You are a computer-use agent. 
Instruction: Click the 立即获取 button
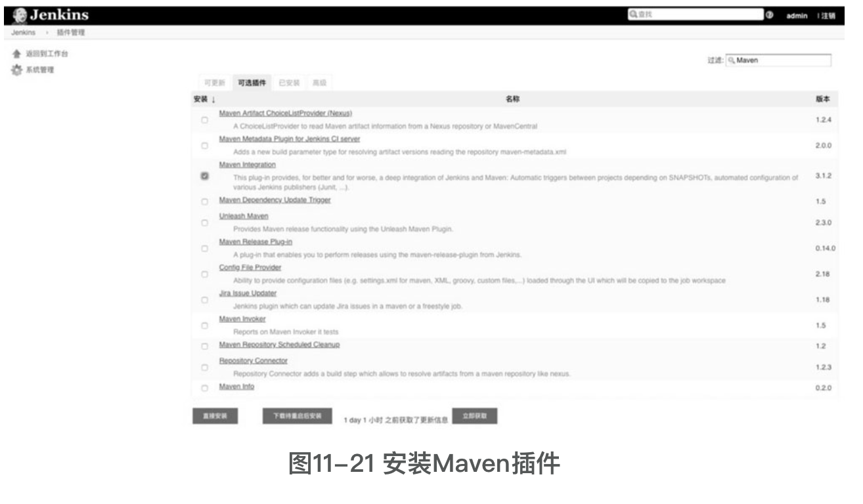coord(474,416)
